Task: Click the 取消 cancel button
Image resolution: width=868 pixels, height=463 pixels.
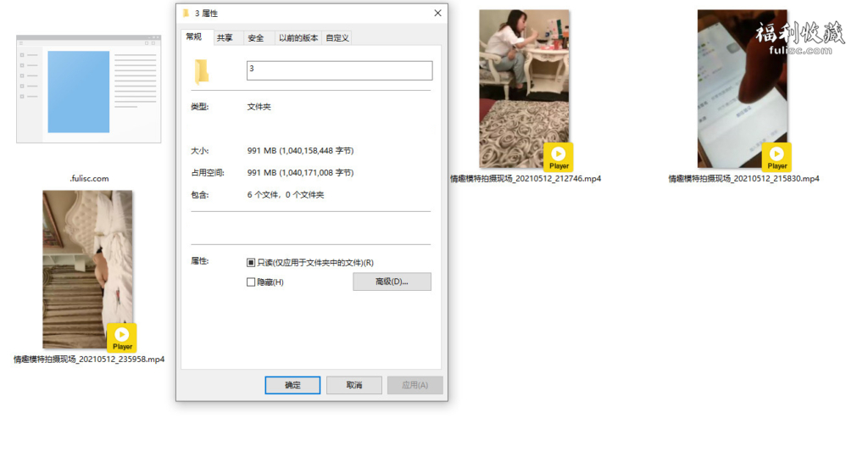Action: pyautogui.click(x=353, y=385)
